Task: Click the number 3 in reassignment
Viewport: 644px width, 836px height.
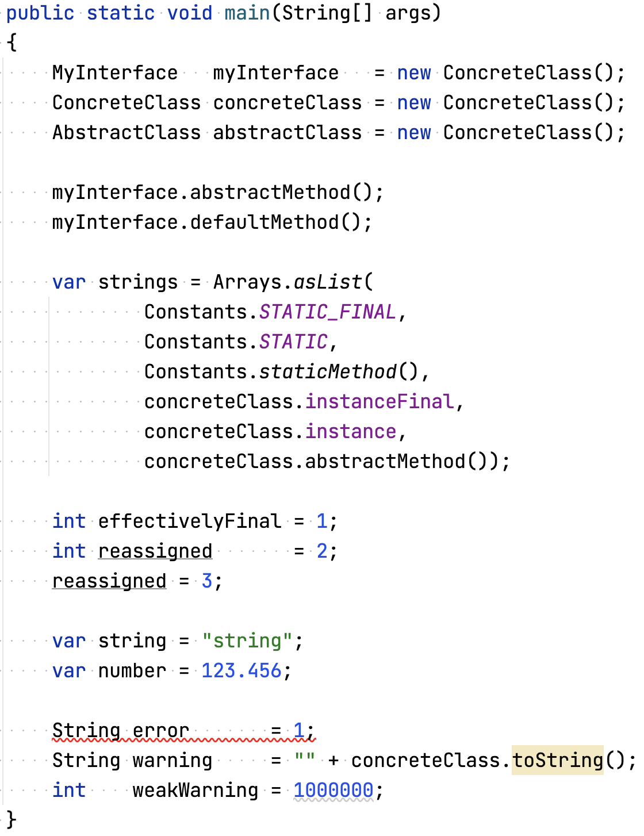Action: 207,581
